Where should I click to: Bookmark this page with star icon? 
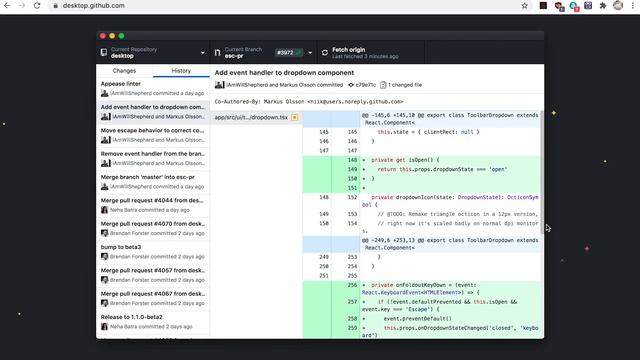[524, 6]
